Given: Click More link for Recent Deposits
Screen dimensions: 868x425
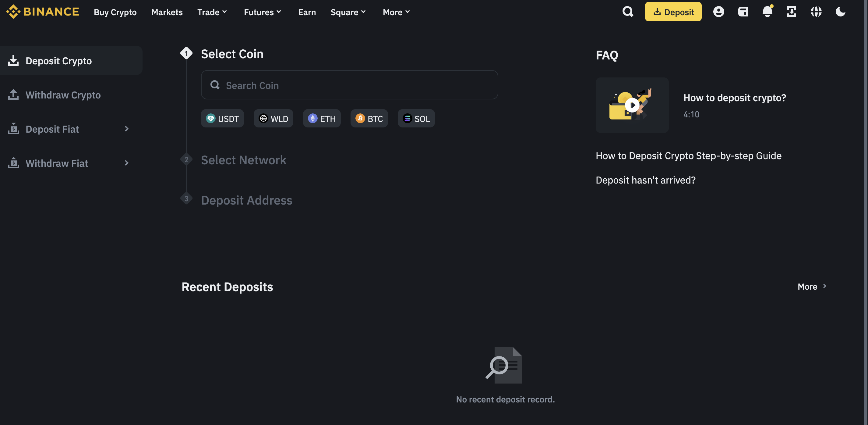Looking at the screenshot, I should tap(812, 287).
